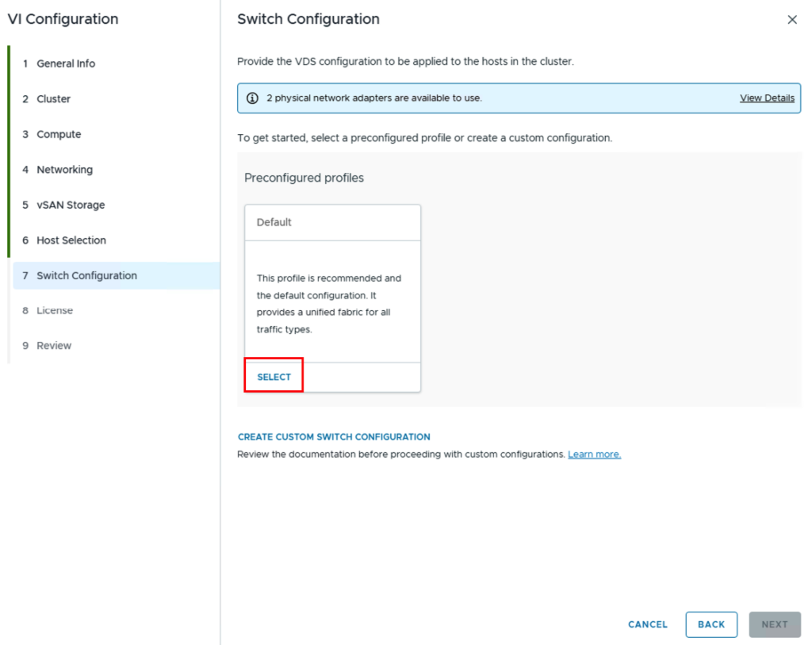
Task: Open View Details for network adapters
Action: (767, 98)
